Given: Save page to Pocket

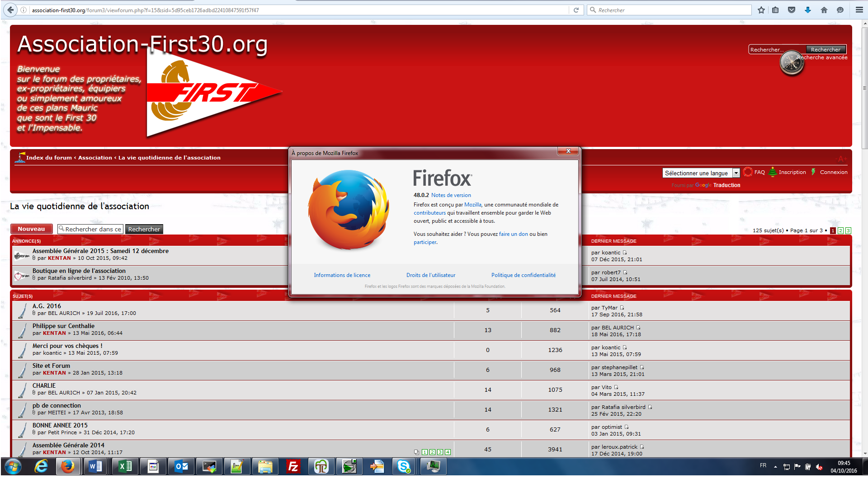Looking at the screenshot, I should [x=792, y=10].
